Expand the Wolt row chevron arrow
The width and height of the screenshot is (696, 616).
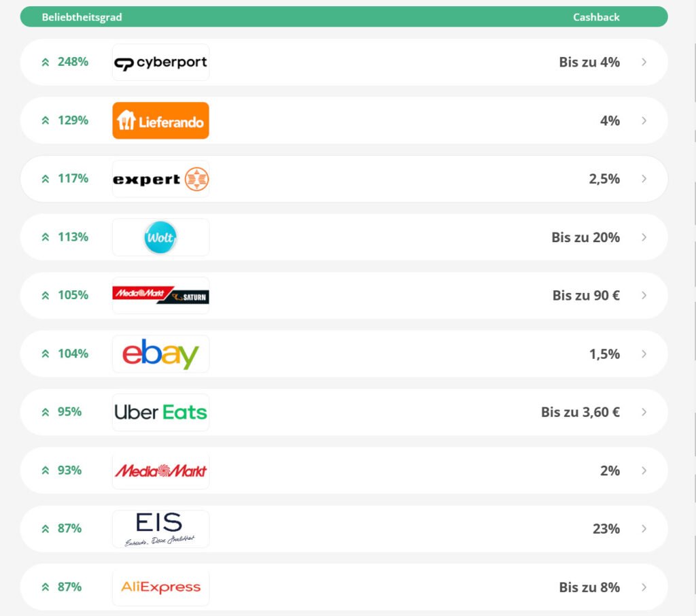(x=644, y=237)
